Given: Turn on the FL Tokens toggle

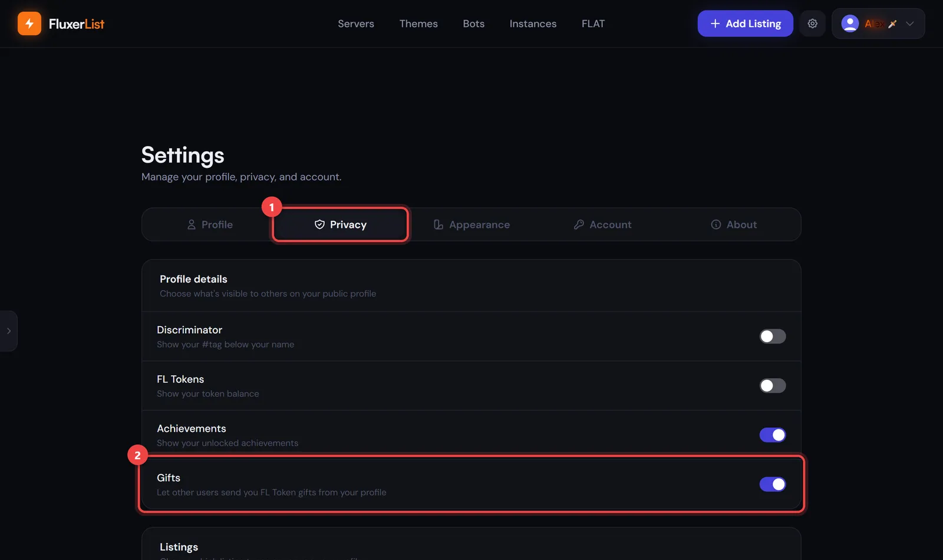Looking at the screenshot, I should pos(773,386).
